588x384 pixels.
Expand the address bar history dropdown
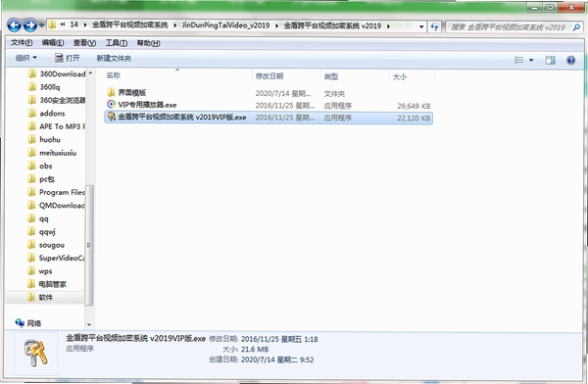tap(421, 26)
